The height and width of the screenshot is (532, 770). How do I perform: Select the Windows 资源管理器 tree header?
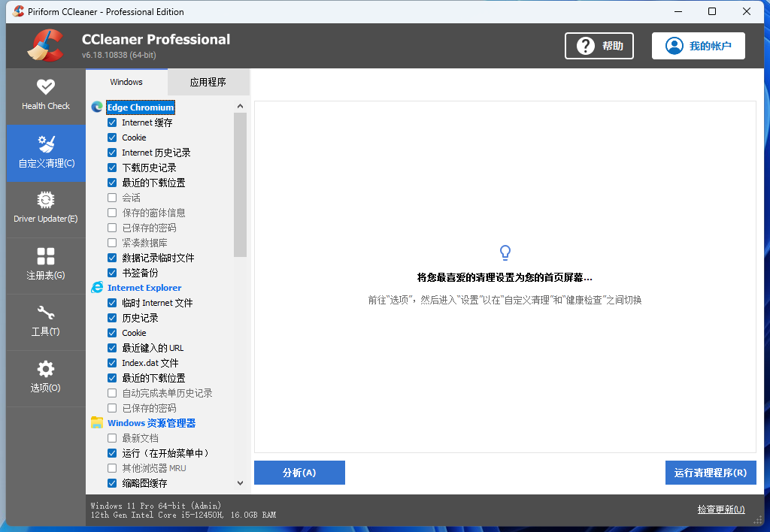pyautogui.click(x=151, y=422)
